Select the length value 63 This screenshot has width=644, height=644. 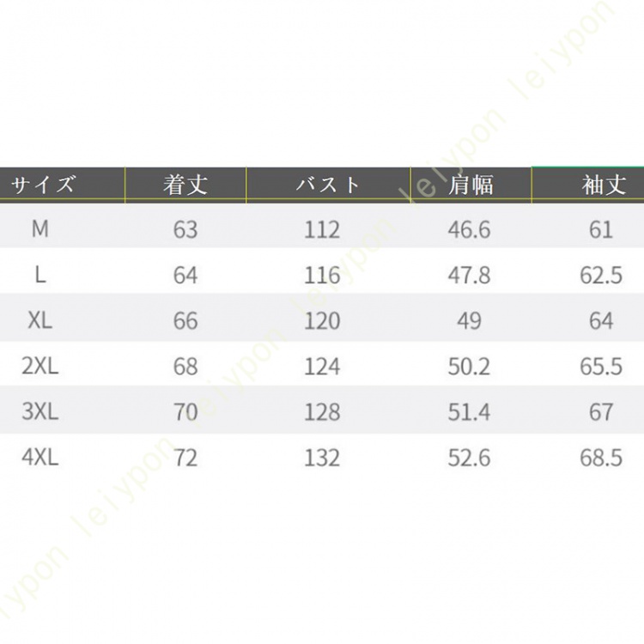click(185, 229)
